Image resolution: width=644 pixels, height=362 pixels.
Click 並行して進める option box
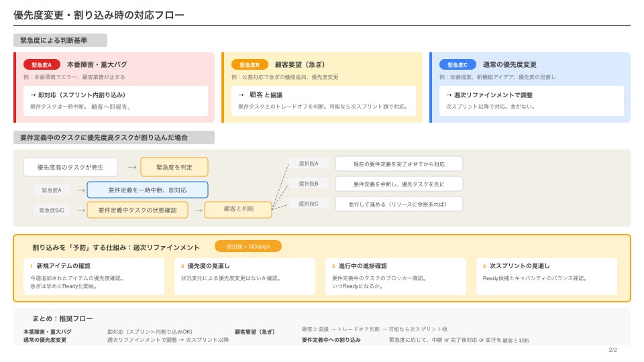coord(399,204)
